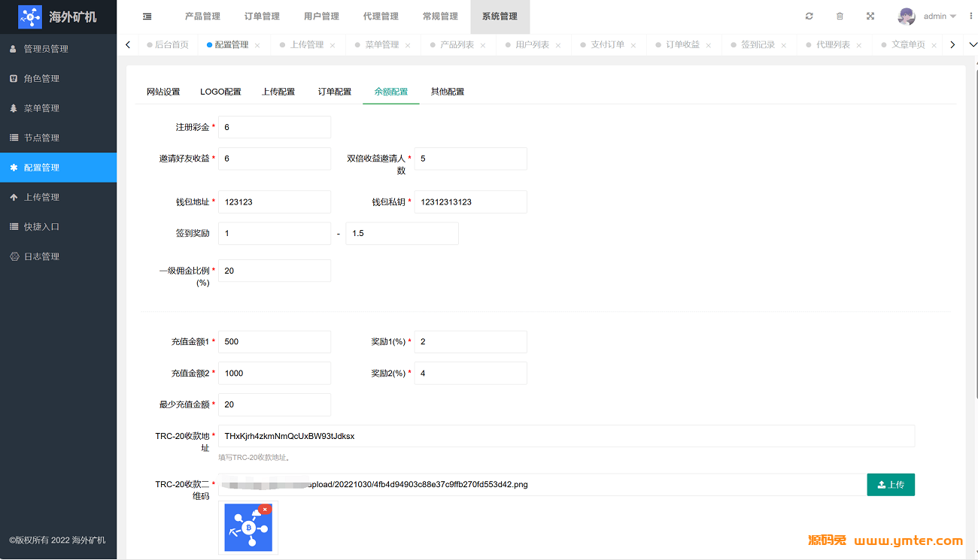Click the admin avatar image
The image size is (978, 560).
(907, 17)
